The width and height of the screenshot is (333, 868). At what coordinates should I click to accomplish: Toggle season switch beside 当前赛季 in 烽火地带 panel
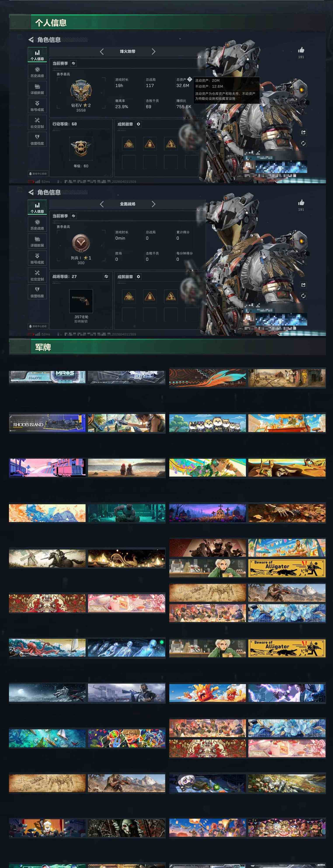pos(73,63)
